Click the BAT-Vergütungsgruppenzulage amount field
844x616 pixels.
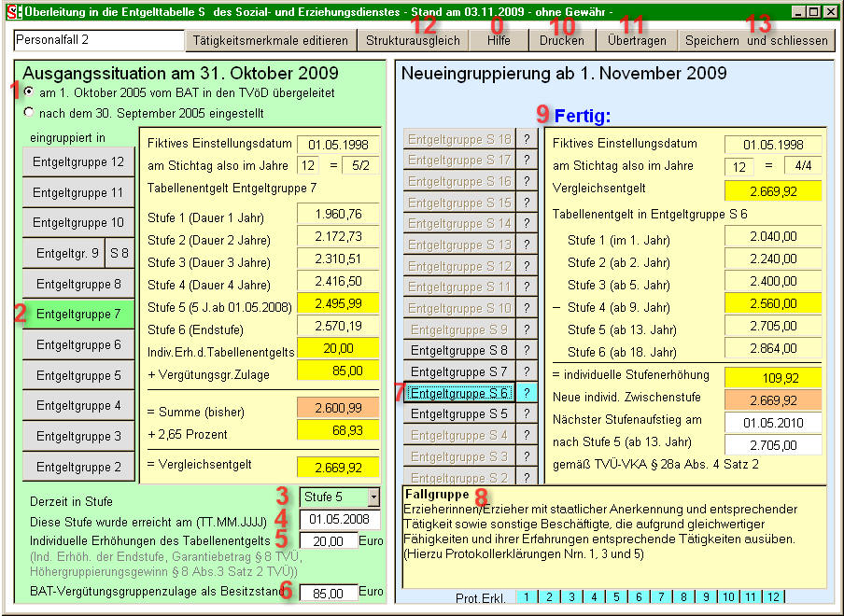[x=329, y=593]
